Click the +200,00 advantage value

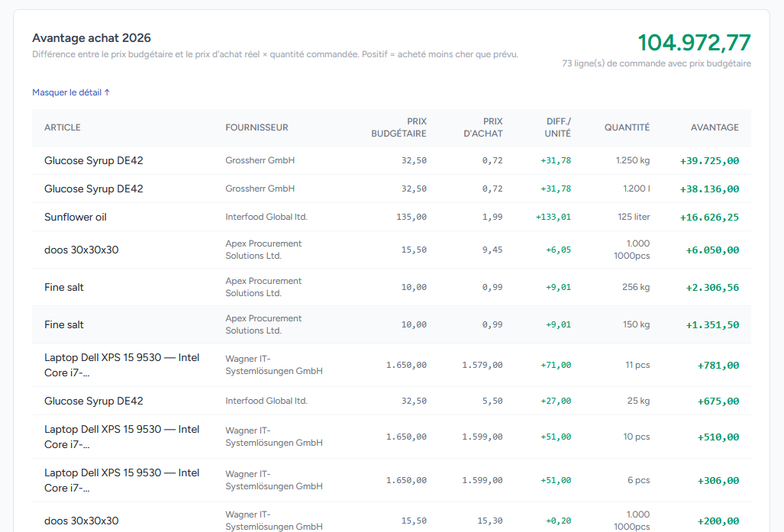click(x=718, y=521)
